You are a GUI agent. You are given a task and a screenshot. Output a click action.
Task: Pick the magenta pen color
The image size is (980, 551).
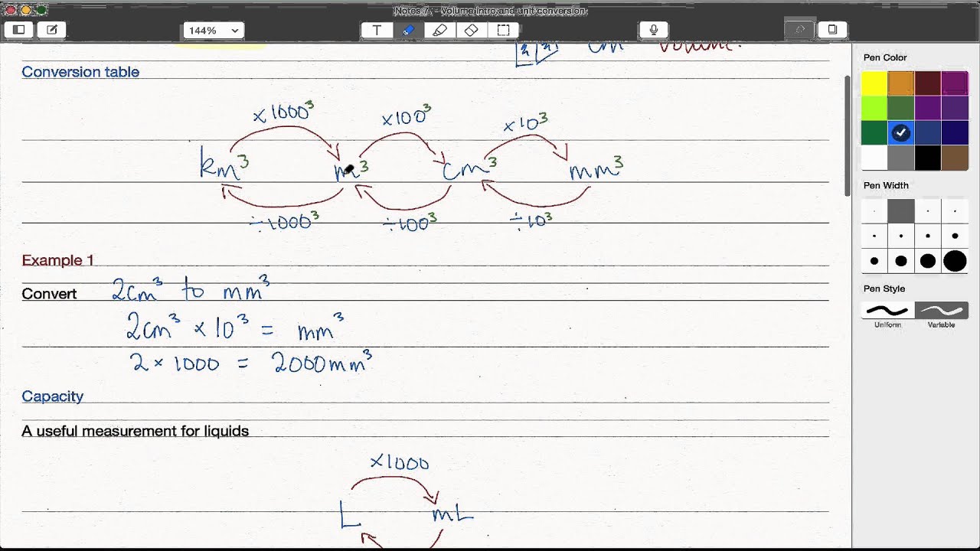coord(955,83)
